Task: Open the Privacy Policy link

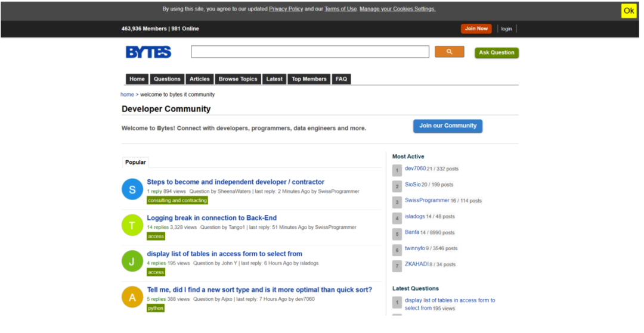Action: click(286, 8)
